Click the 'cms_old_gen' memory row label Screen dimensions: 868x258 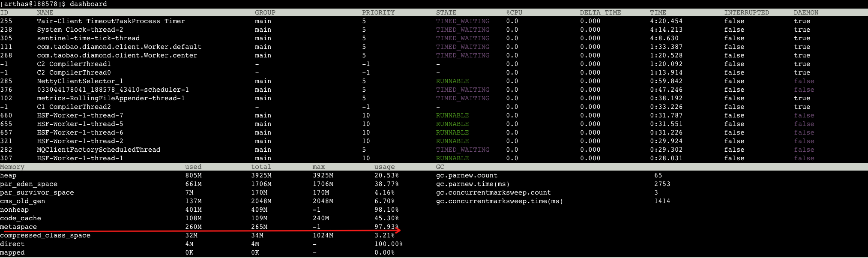(23, 201)
